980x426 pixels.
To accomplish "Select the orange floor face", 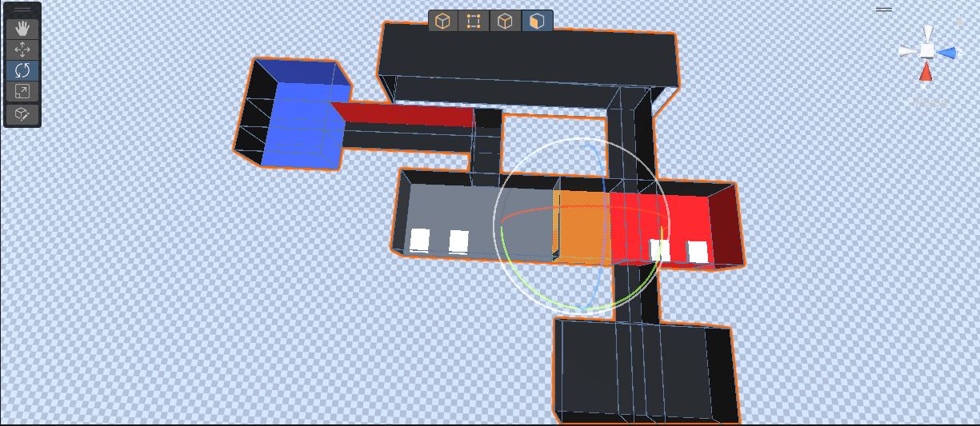I will coord(584,228).
